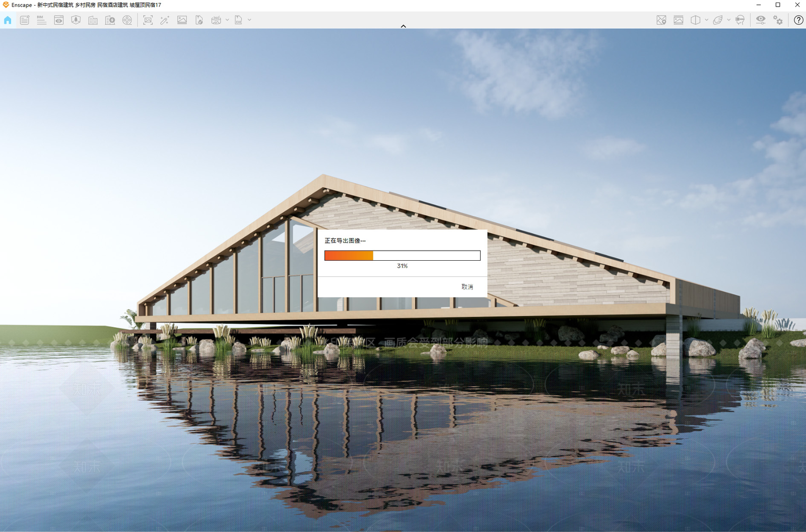Open the asset library buildings icon
806x532 pixels.
tap(93, 20)
